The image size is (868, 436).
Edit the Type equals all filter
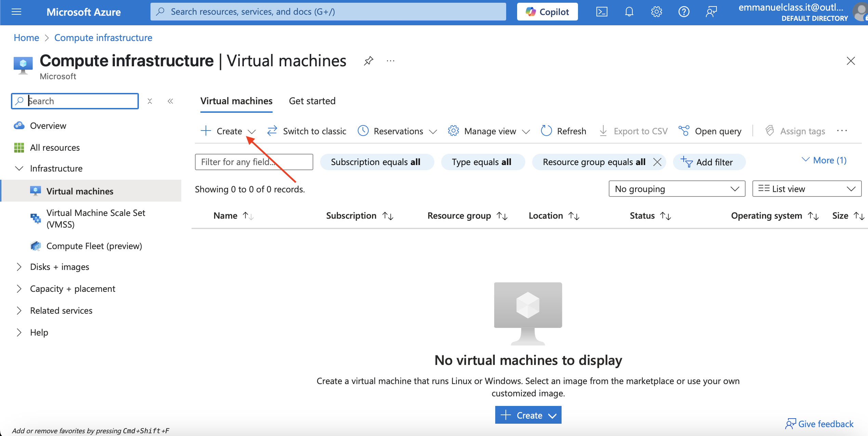483,162
